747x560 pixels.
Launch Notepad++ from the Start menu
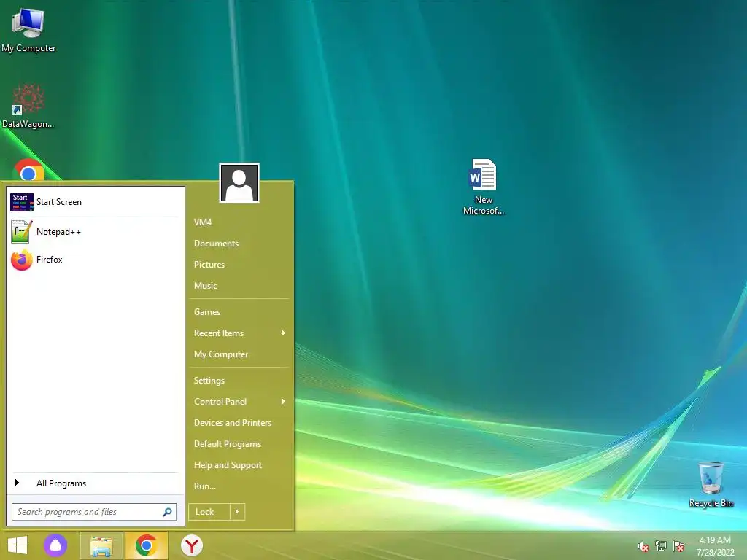click(94, 232)
